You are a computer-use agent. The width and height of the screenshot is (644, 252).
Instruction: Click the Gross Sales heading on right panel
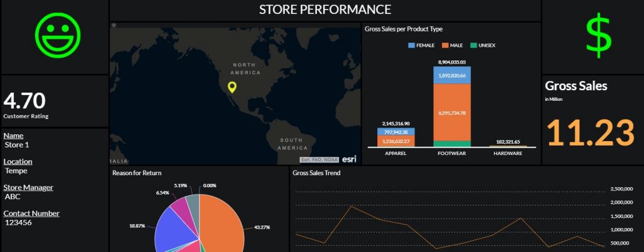point(576,86)
